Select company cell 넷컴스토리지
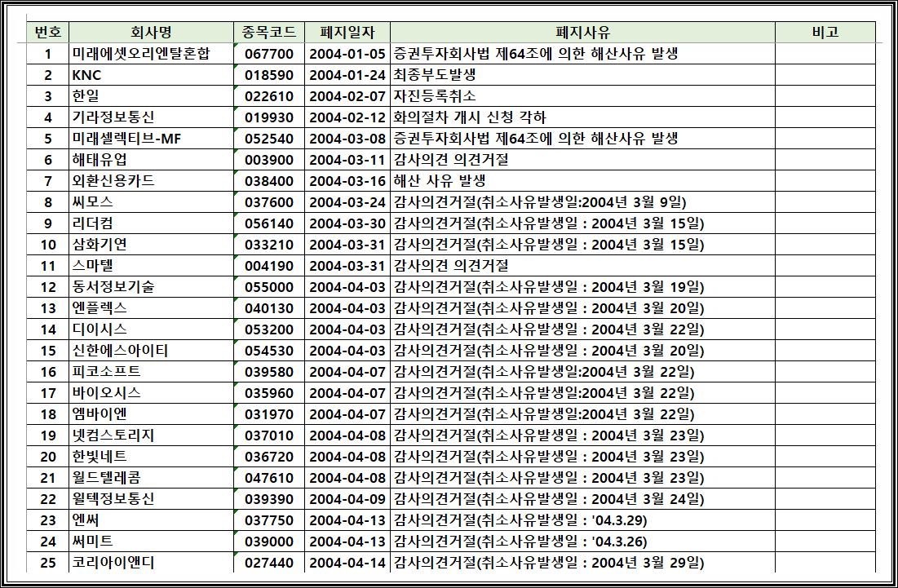The height and width of the screenshot is (588, 898). (x=151, y=435)
